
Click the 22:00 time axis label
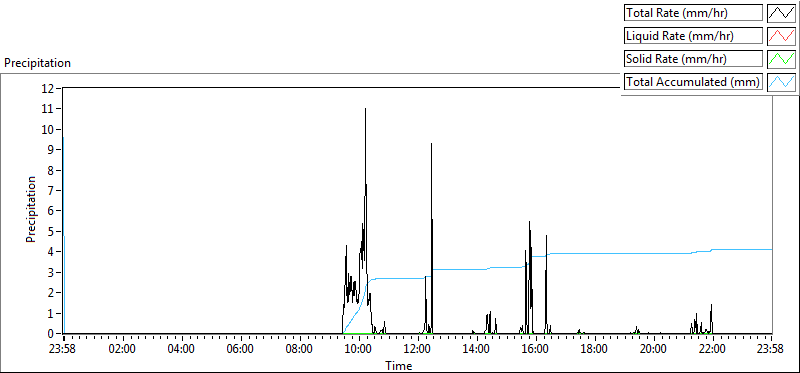[x=713, y=350]
